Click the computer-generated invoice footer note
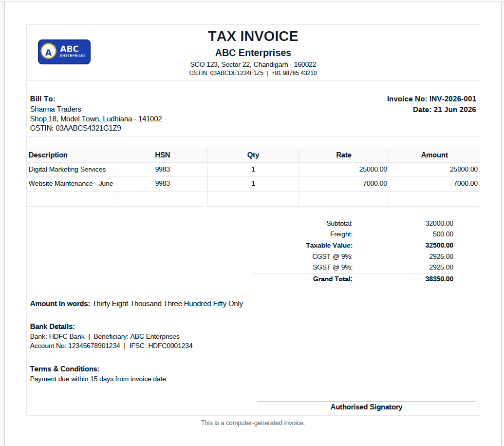This screenshot has width=504, height=446. click(253, 423)
